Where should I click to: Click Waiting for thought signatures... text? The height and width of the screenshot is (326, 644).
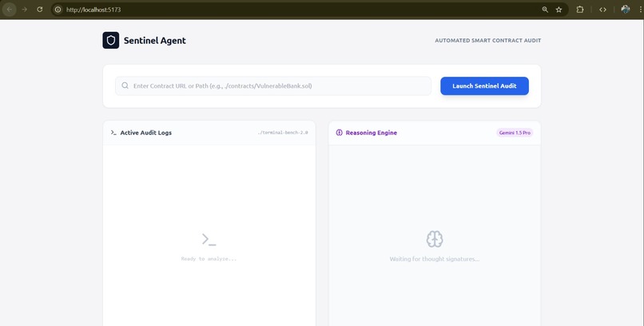[x=435, y=259]
